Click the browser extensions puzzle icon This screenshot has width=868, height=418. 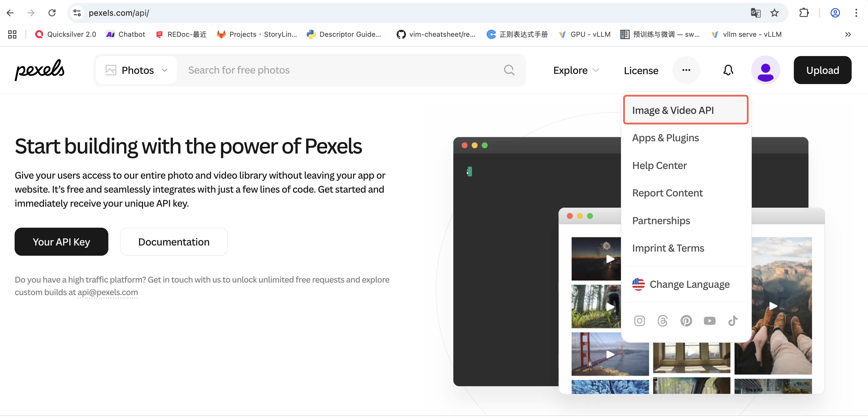pyautogui.click(x=804, y=13)
